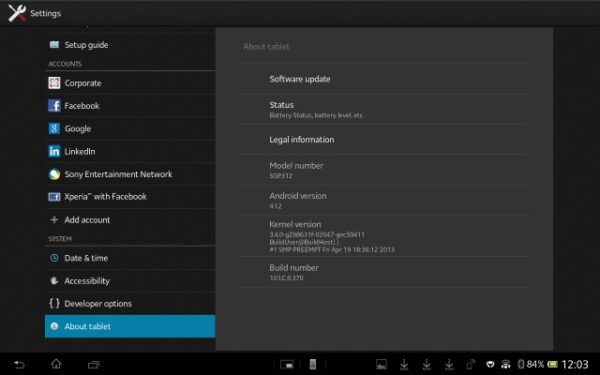This screenshot has height=375, width=600.
Task: Open Setup guide icon
Action: click(54, 45)
